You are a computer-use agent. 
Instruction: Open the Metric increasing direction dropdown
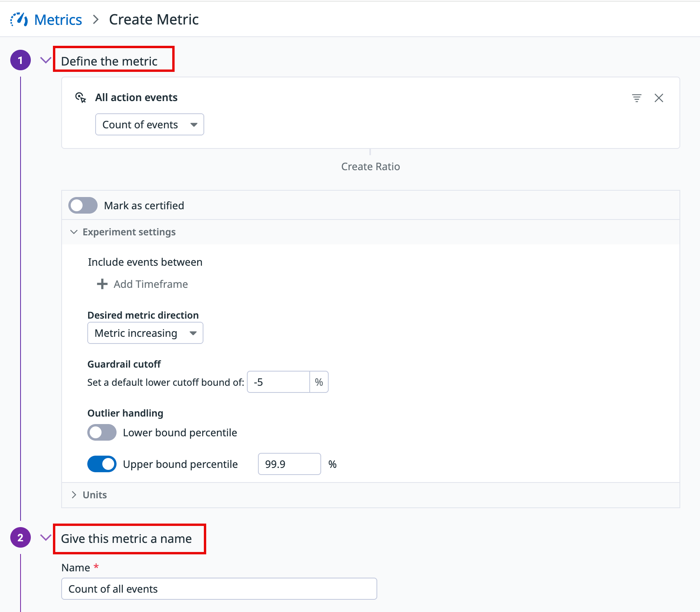click(x=145, y=333)
